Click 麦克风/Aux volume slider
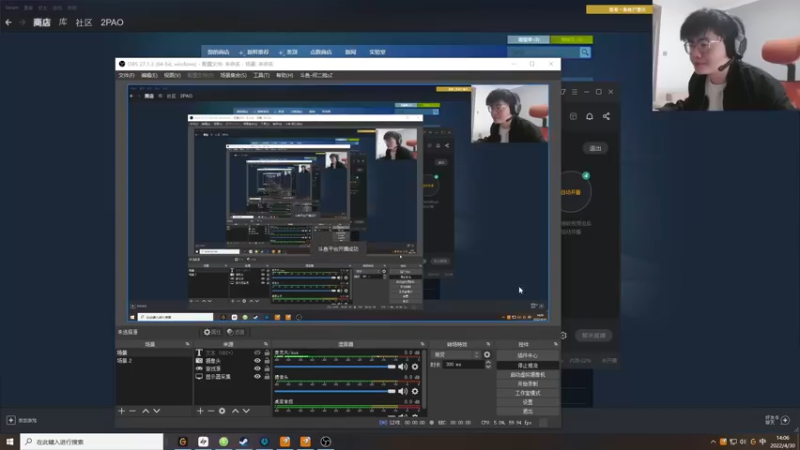Viewport: 800px width, 450px height. [335, 367]
